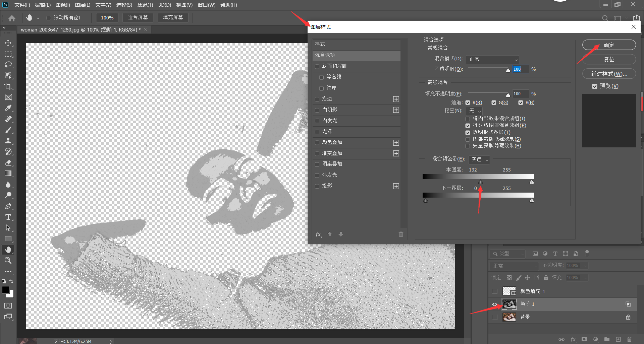The width and height of the screenshot is (644, 344).
Task: Add another Drop Shadow with plus icon
Action: click(396, 186)
